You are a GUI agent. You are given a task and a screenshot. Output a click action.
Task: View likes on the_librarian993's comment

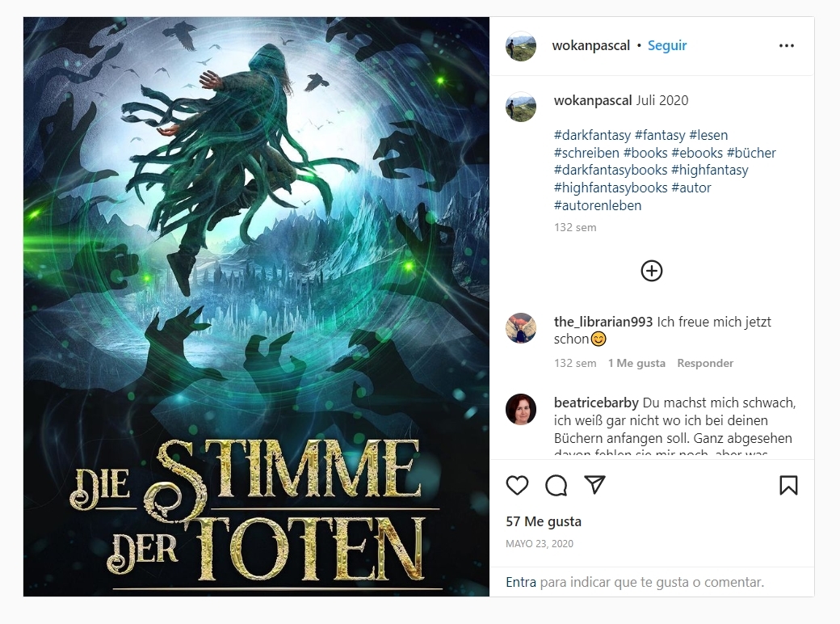coord(636,363)
